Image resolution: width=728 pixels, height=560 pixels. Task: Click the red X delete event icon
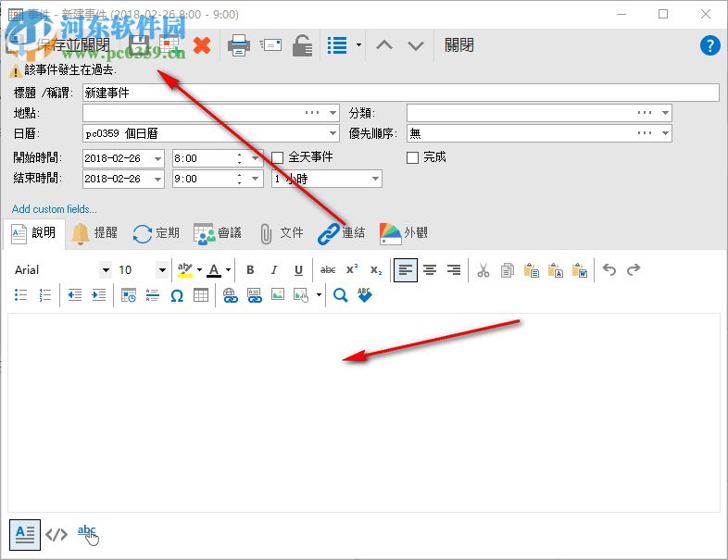pyautogui.click(x=202, y=45)
